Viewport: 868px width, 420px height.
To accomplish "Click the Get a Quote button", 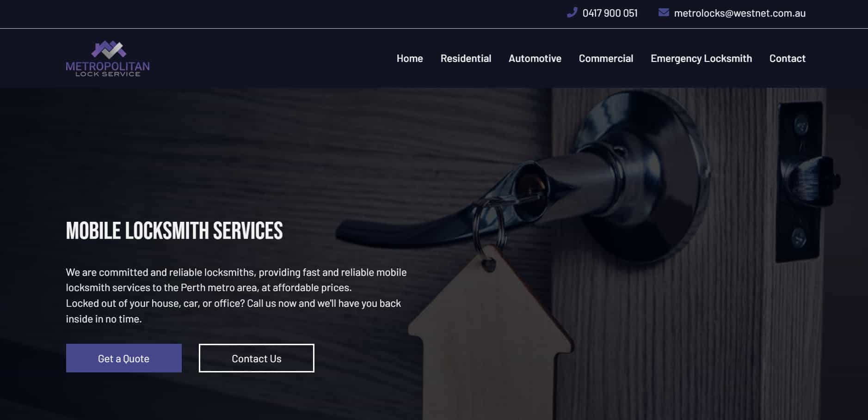I will [124, 358].
